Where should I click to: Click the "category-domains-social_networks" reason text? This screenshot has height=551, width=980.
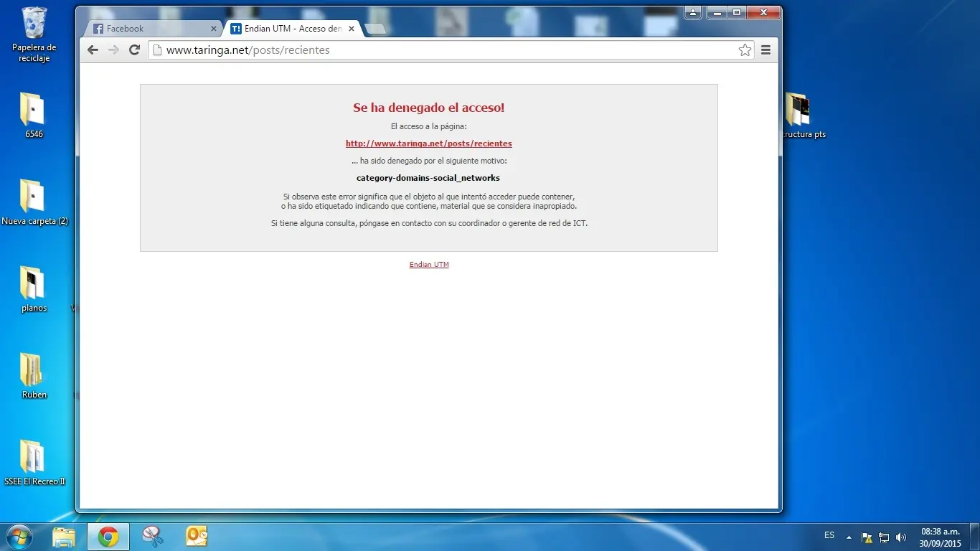pyautogui.click(x=428, y=178)
